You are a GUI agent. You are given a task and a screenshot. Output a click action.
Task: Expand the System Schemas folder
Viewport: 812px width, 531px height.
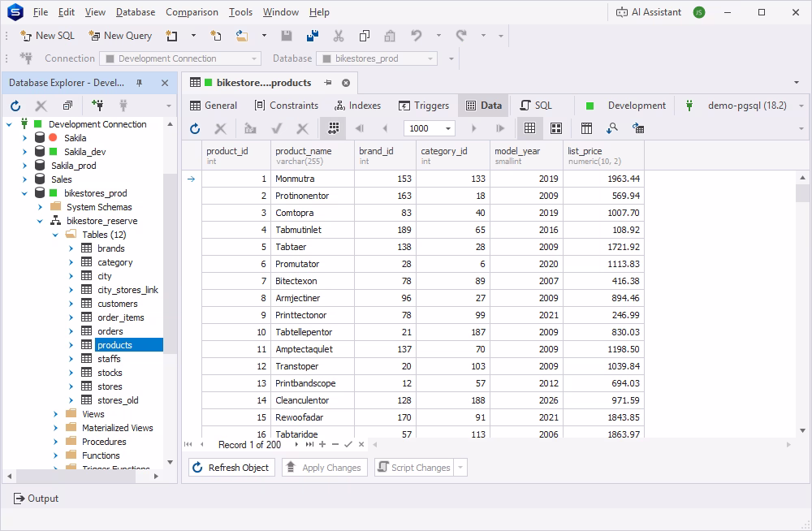pos(40,207)
